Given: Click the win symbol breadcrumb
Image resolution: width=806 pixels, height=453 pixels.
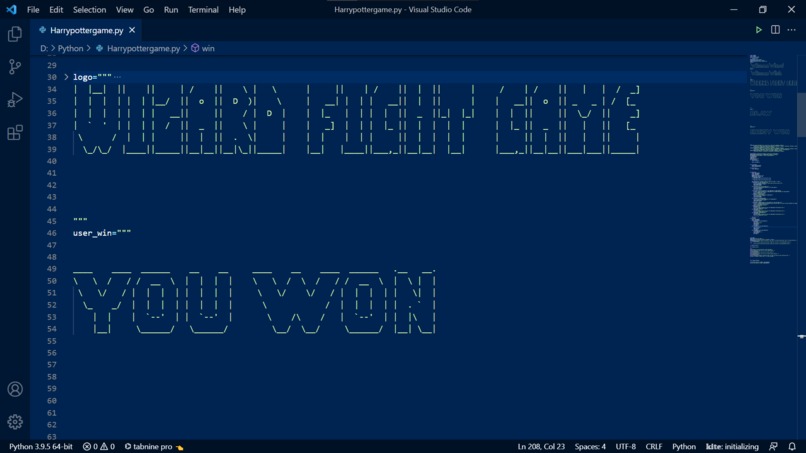Looking at the screenshot, I should click(208, 48).
